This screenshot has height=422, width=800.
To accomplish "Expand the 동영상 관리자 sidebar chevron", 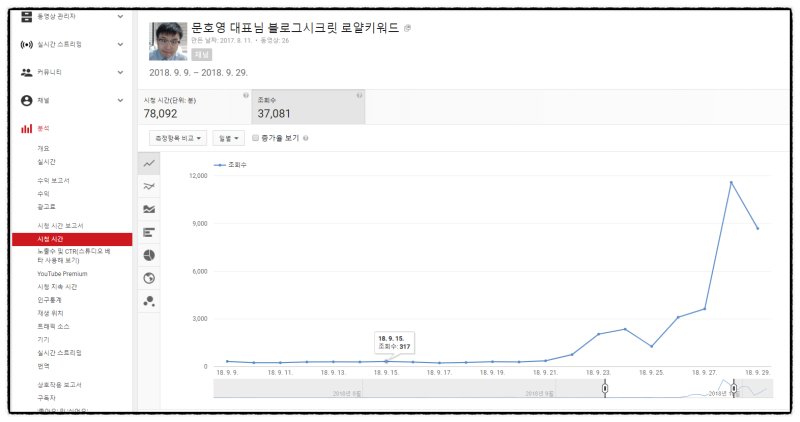I will point(120,17).
